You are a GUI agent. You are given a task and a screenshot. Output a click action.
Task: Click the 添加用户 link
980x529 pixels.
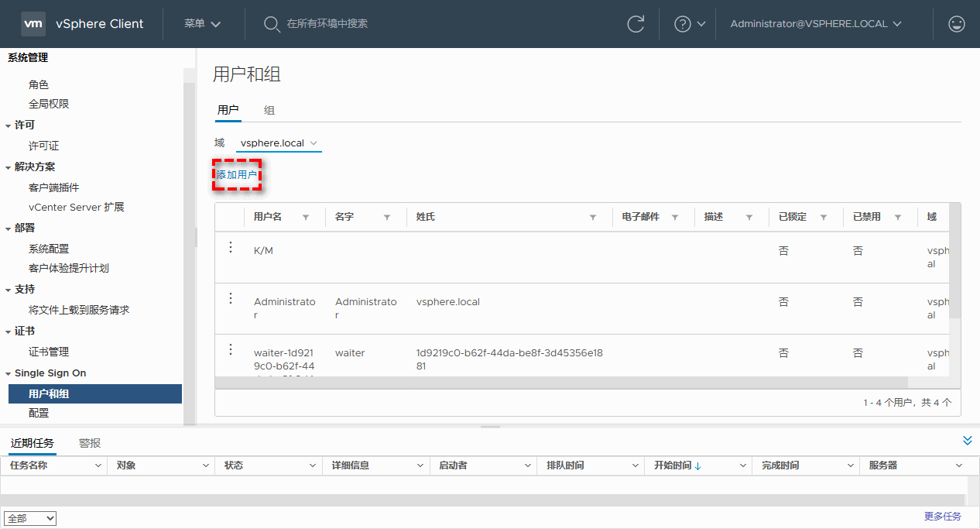pyautogui.click(x=237, y=175)
